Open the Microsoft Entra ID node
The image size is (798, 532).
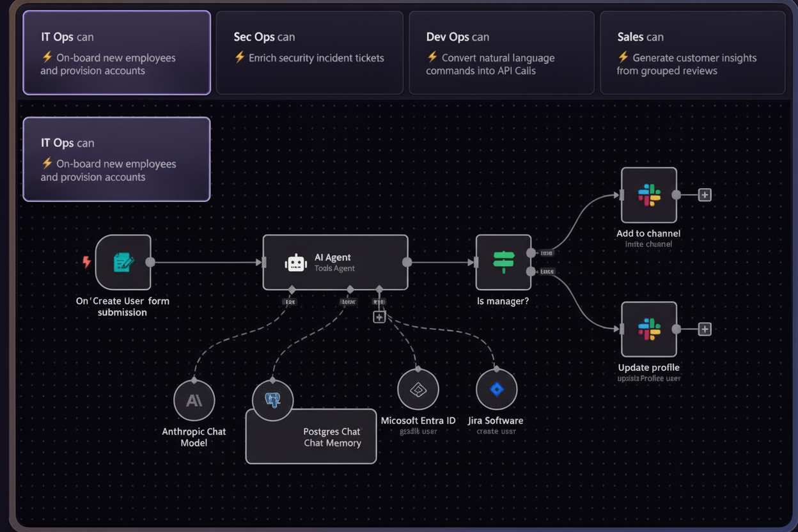pos(418,389)
